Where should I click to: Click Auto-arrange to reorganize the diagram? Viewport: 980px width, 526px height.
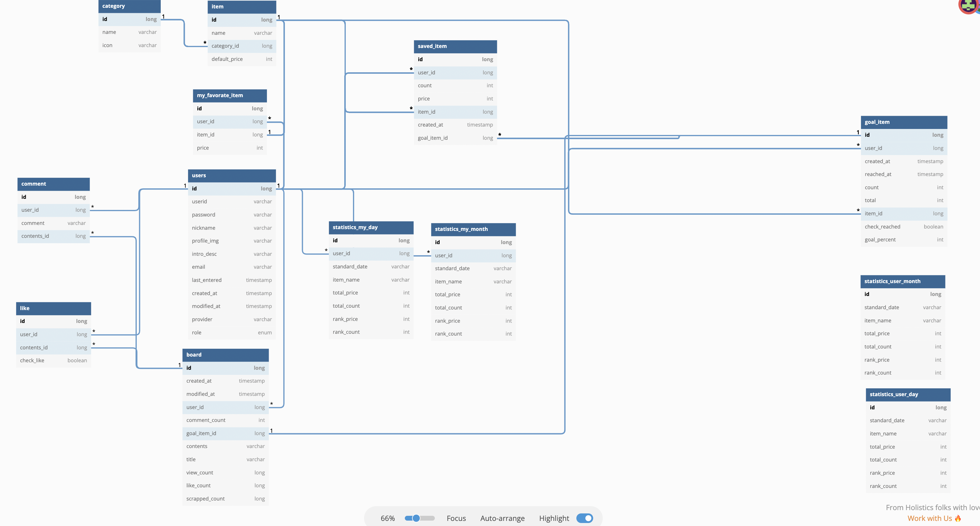[502, 518]
